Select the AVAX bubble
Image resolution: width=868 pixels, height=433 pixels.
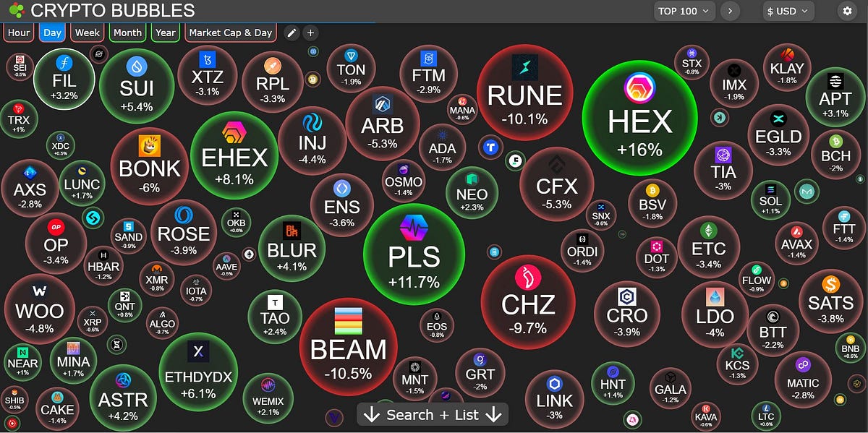tap(797, 242)
